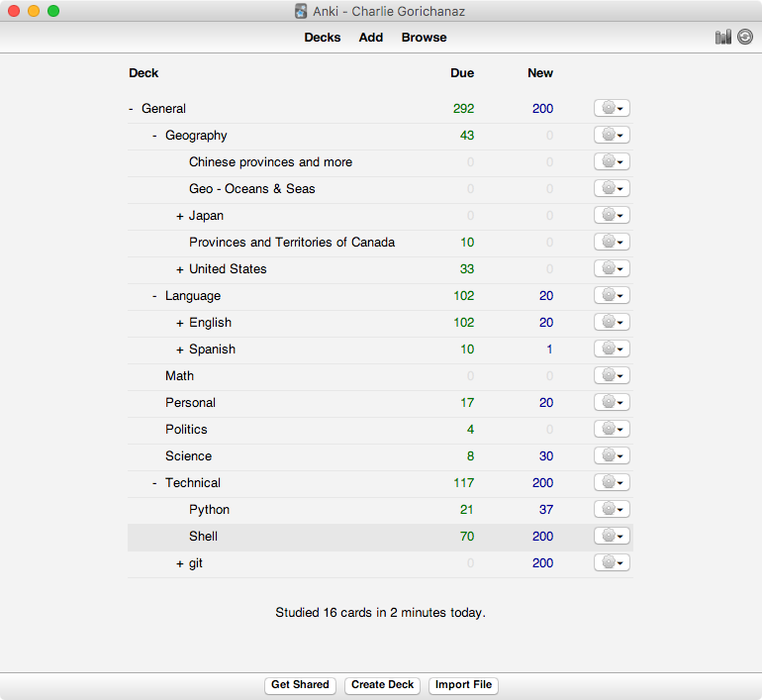Select Provinces and Territories of Canada deck
The width and height of the screenshot is (762, 700).
292,243
